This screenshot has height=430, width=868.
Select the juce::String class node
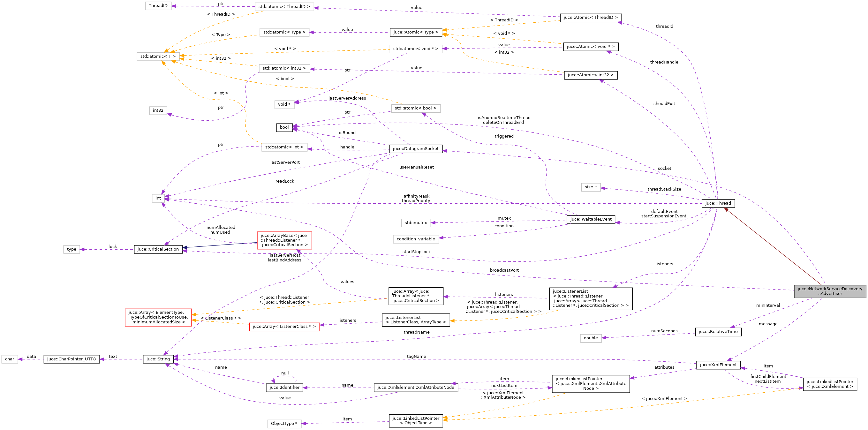(x=158, y=359)
